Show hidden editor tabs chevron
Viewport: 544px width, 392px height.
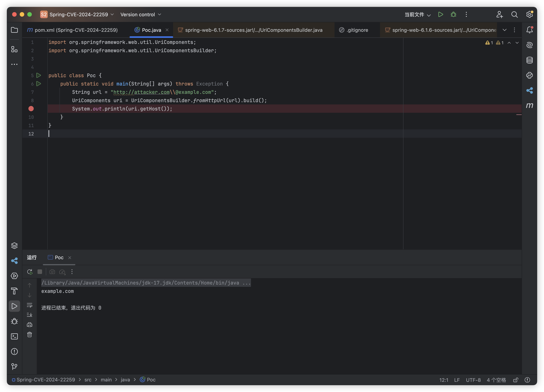pyautogui.click(x=504, y=30)
